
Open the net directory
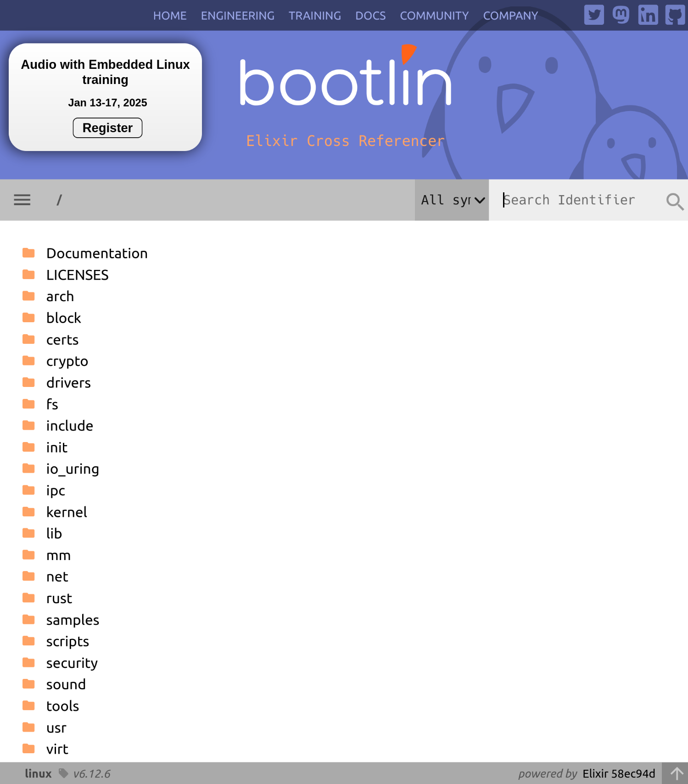coord(57,577)
